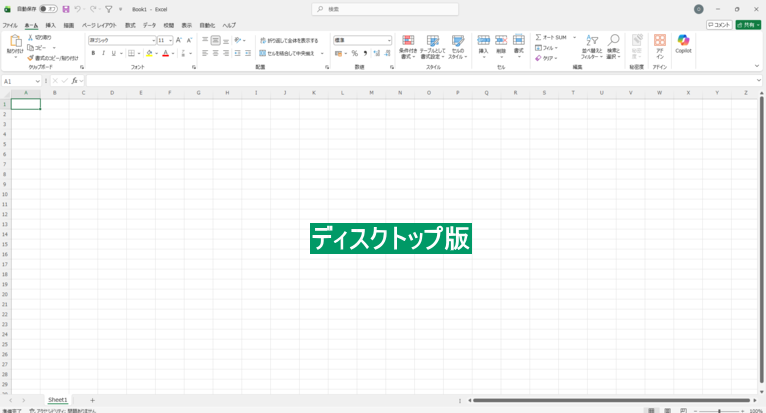Open the File (ファイル) tab

click(x=10, y=25)
